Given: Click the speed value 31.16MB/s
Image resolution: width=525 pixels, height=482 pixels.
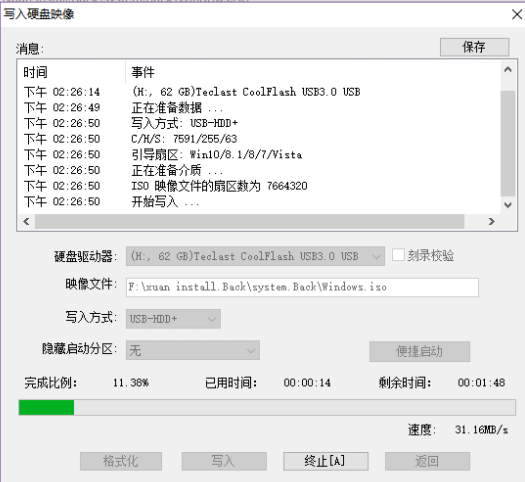Looking at the screenshot, I should (x=481, y=429).
